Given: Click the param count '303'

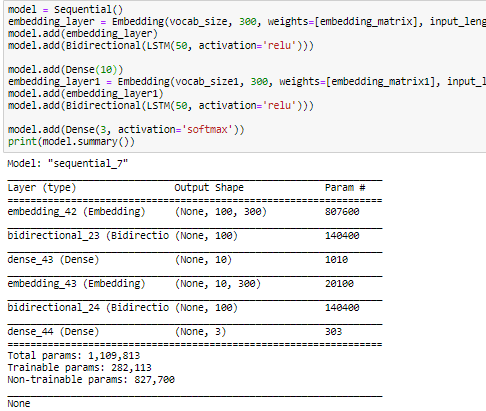Looking at the screenshot, I should pyautogui.click(x=333, y=332).
